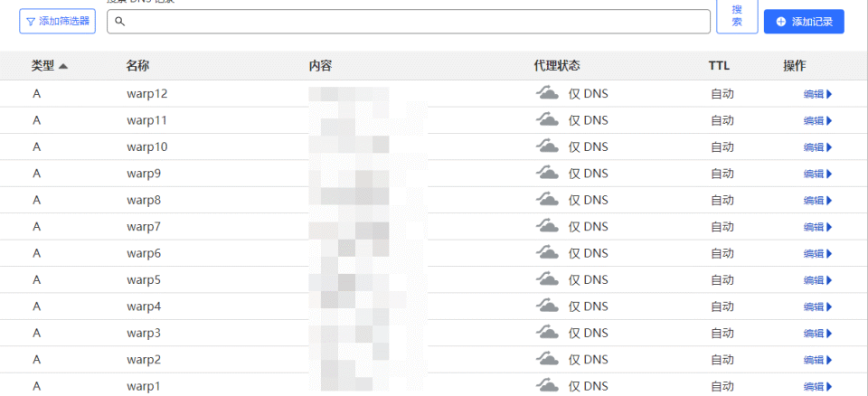Click the proxy cloud icon for warp10

pos(547,146)
